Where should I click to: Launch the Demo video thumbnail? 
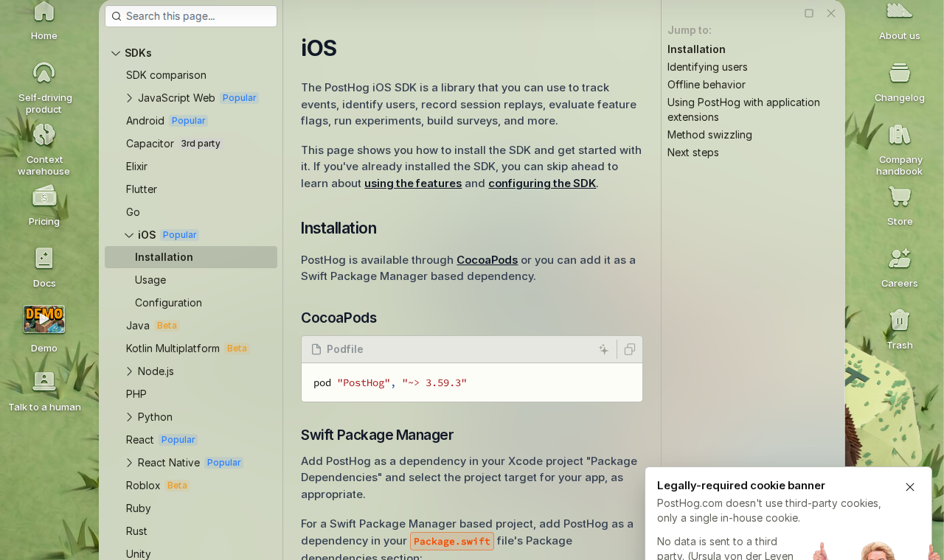pos(44,320)
